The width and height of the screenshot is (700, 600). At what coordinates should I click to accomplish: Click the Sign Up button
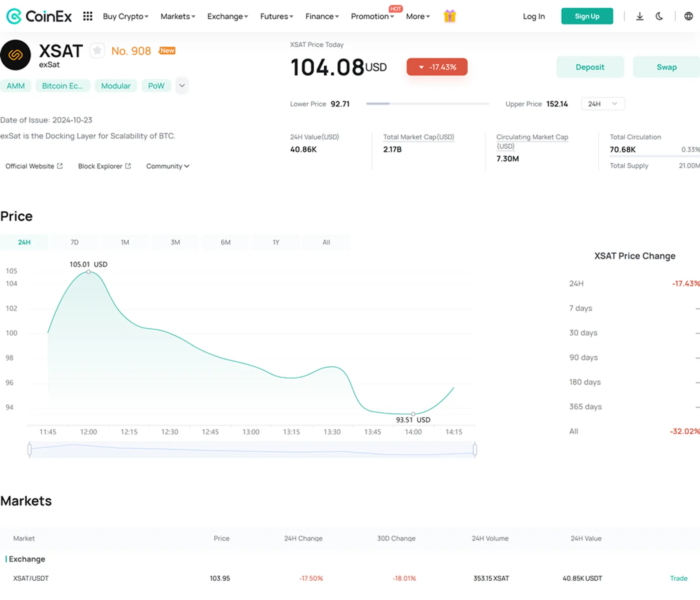tap(587, 16)
